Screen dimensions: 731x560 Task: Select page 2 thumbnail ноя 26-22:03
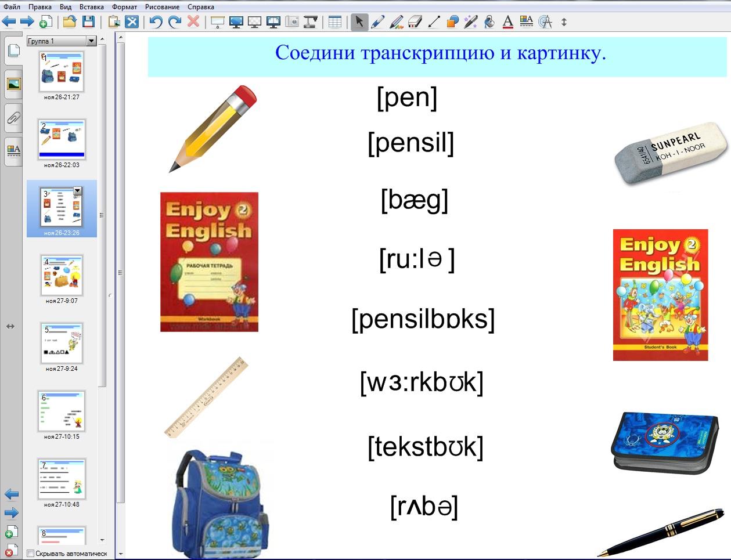click(x=62, y=139)
